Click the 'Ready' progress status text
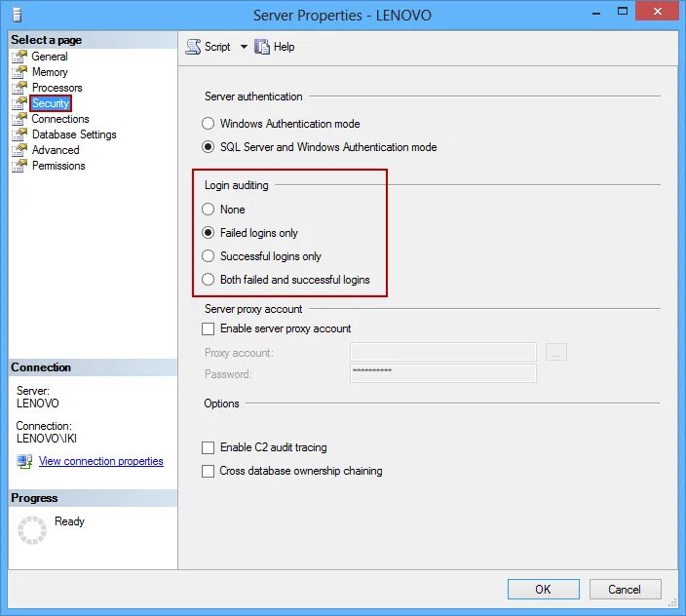This screenshot has height=616, width=686. point(69,521)
